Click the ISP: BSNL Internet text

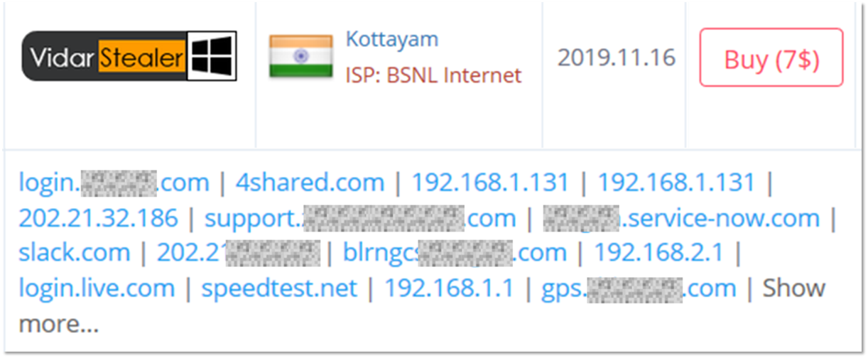[433, 75]
